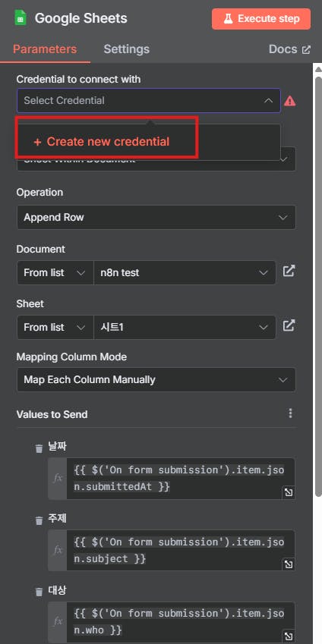322x644 pixels.
Task: Open sheet 시트1 in new tab
Action: tap(289, 326)
